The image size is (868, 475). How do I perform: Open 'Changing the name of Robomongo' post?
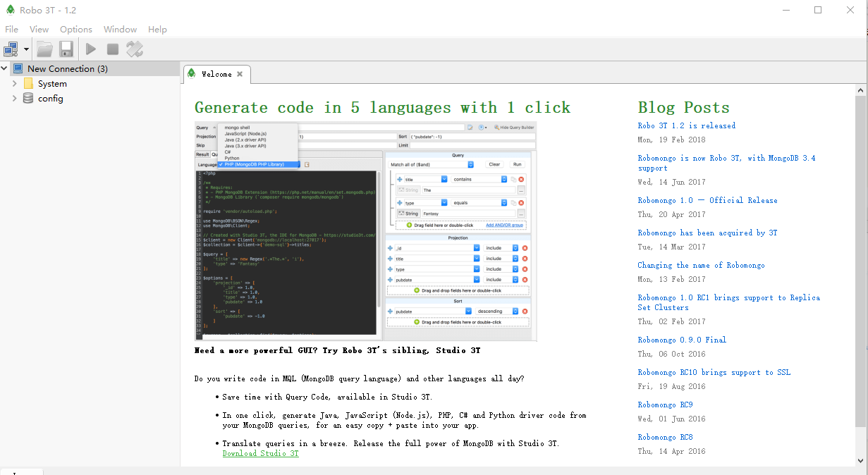pos(701,265)
